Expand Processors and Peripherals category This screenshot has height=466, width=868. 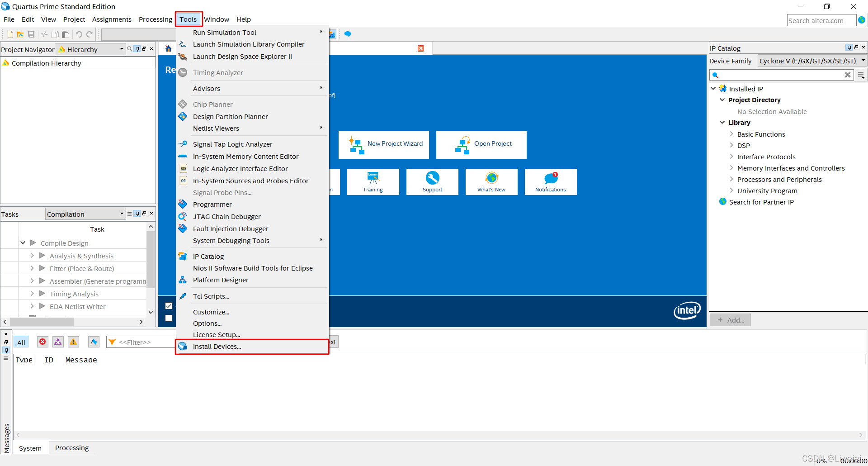tap(731, 179)
